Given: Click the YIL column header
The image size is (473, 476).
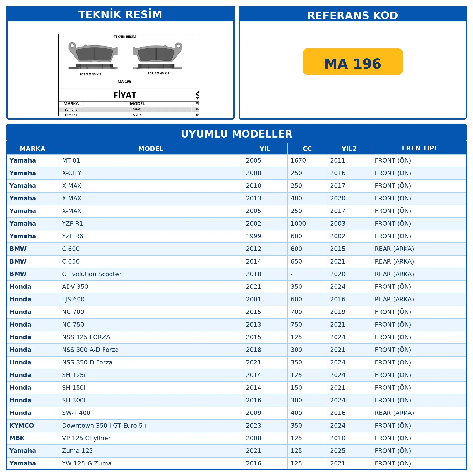Looking at the screenshot, I should (265, 149).
